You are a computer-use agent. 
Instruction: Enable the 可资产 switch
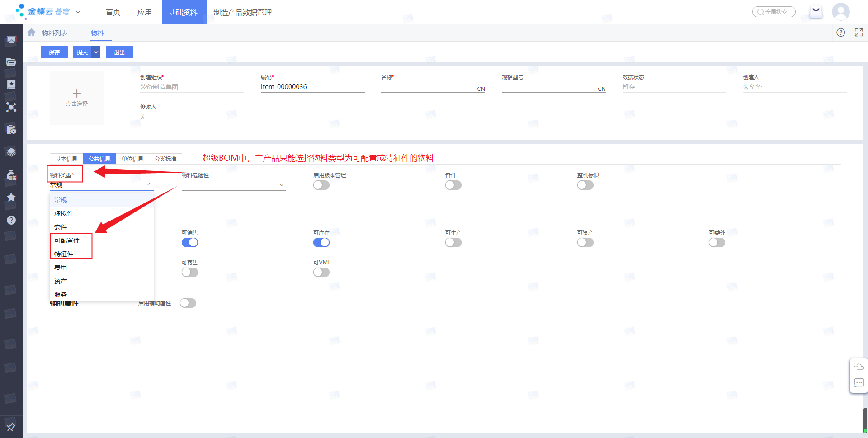point(585,243)
